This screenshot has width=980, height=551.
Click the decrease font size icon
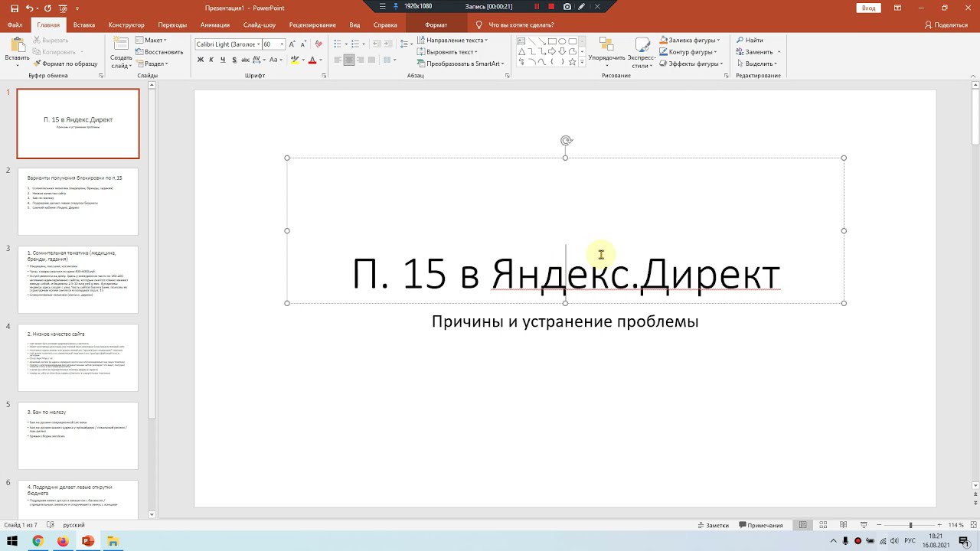click(305, 44)
